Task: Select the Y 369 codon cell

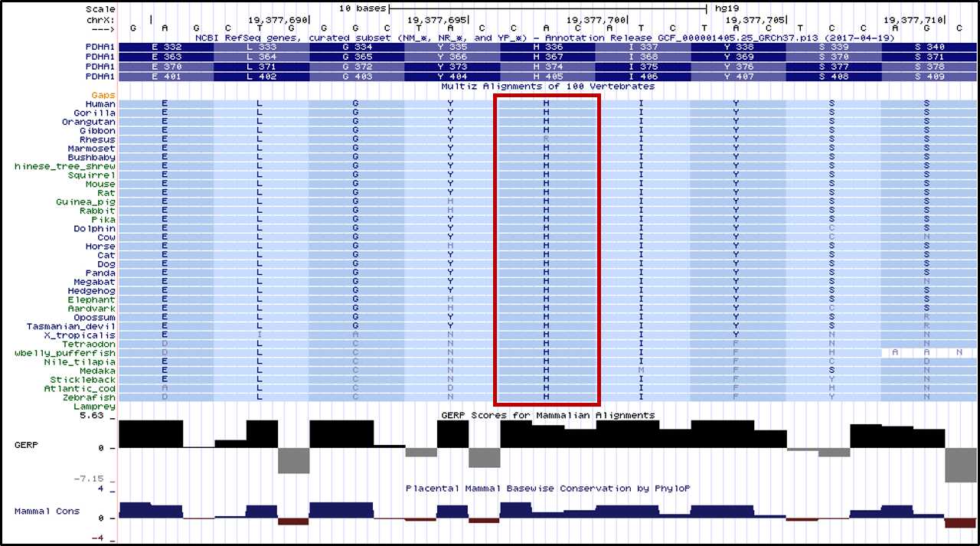Action: pos(738,57)
